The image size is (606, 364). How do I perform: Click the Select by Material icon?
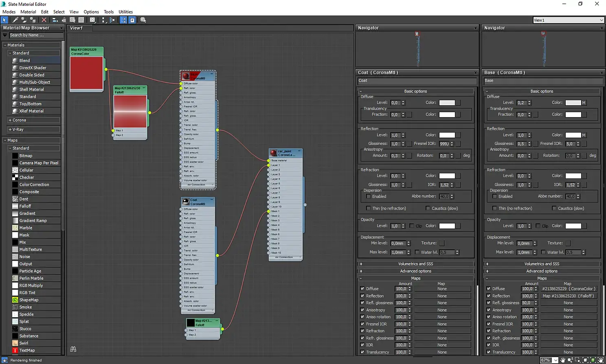click(x=143, y=20)
